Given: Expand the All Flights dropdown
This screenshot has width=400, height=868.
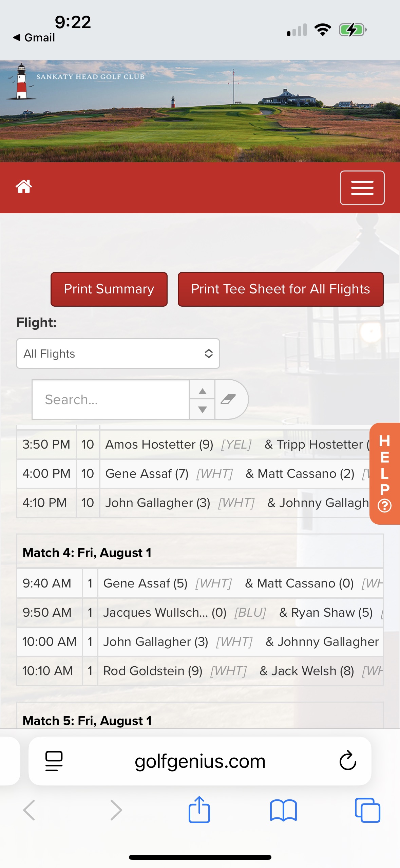Looking at the screenshot, I should 118,354.
